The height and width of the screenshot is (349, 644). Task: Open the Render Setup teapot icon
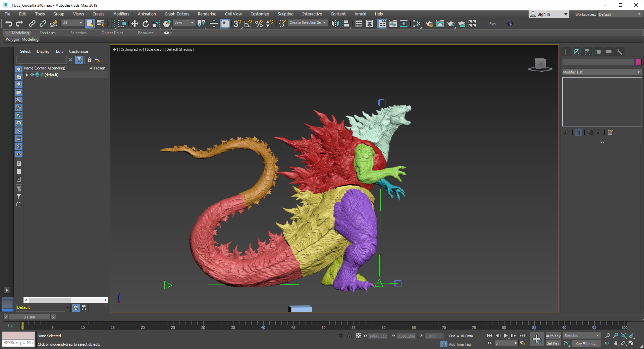coord(429,23)
